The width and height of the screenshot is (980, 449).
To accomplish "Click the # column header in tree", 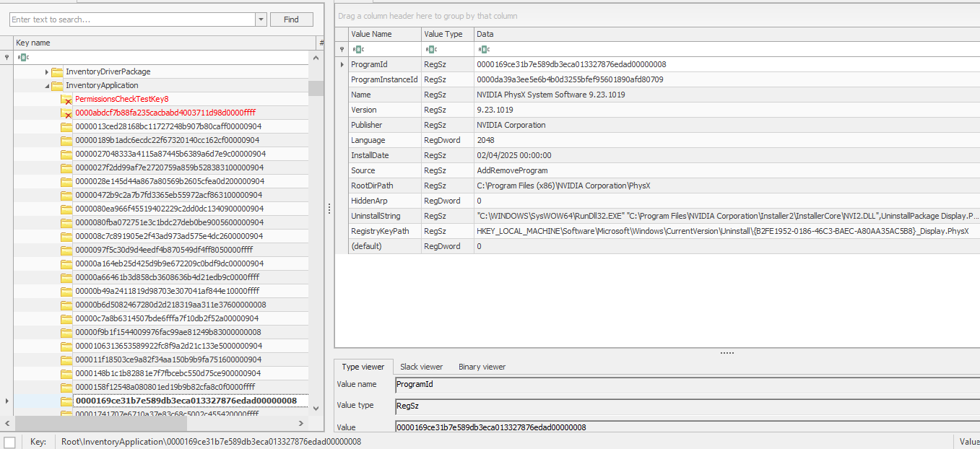I will coord(321,43).
